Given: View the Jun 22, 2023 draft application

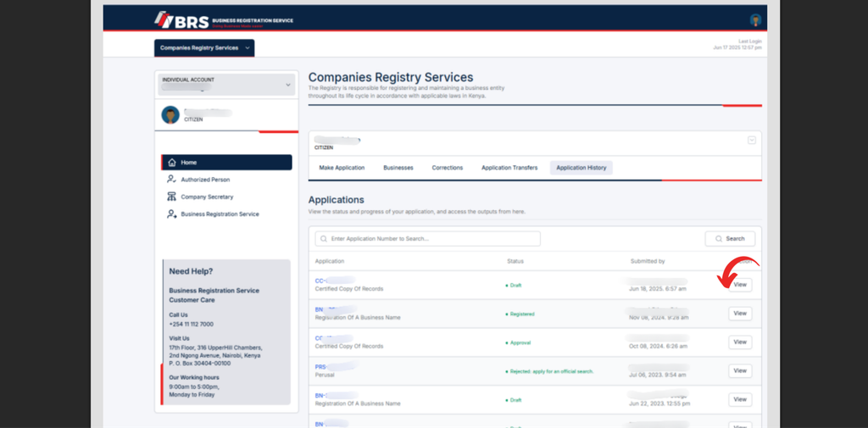Looking at the screenshot, I should tap(740, 399).
